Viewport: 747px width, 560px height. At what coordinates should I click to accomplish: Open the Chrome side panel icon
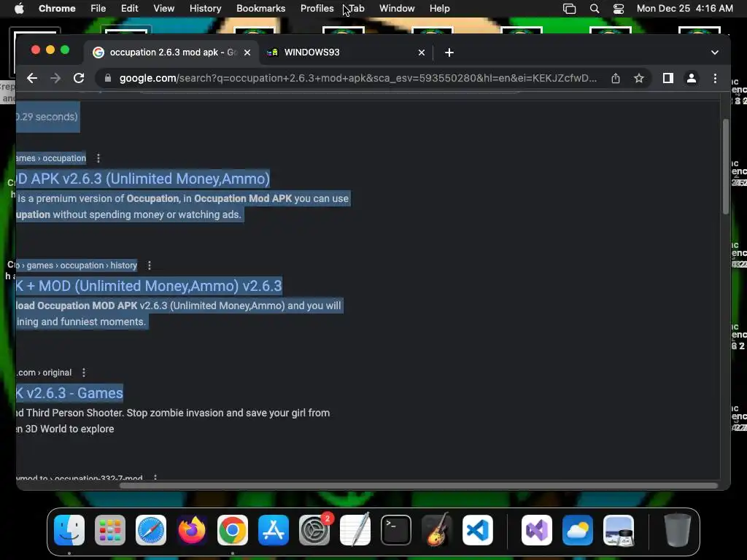point(668,78)
